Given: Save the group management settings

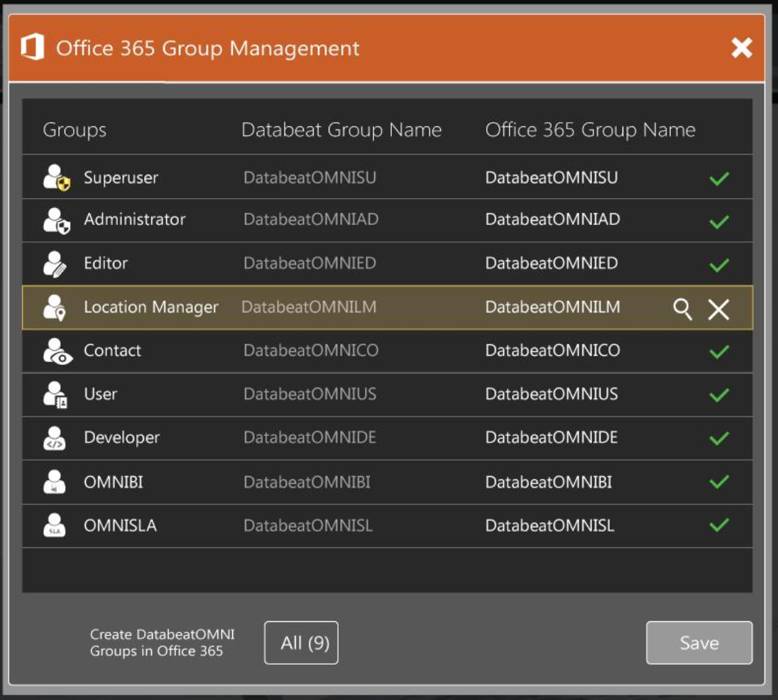Looking at the screenshot, I should (x=699, y=642).
